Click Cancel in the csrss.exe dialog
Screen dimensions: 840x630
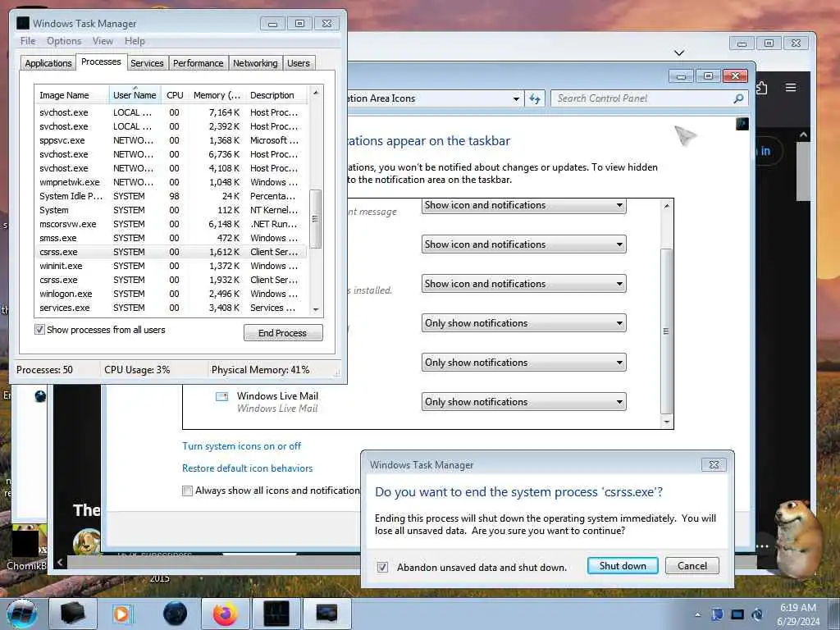pos(692,566)
